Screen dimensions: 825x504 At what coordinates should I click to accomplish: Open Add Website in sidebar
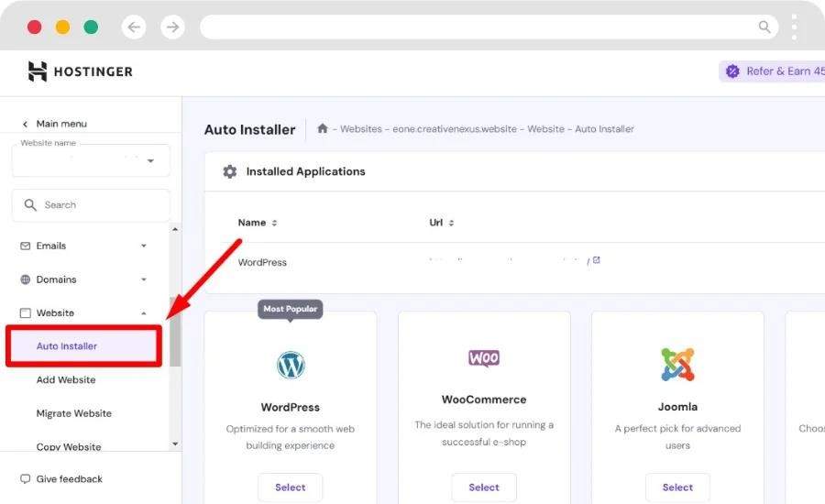[66, 380]
